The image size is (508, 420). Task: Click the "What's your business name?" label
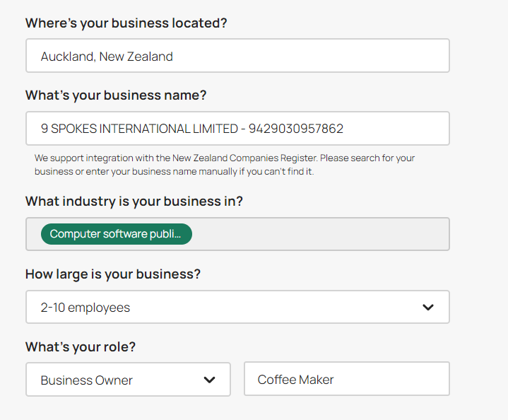tap(116, 95)
